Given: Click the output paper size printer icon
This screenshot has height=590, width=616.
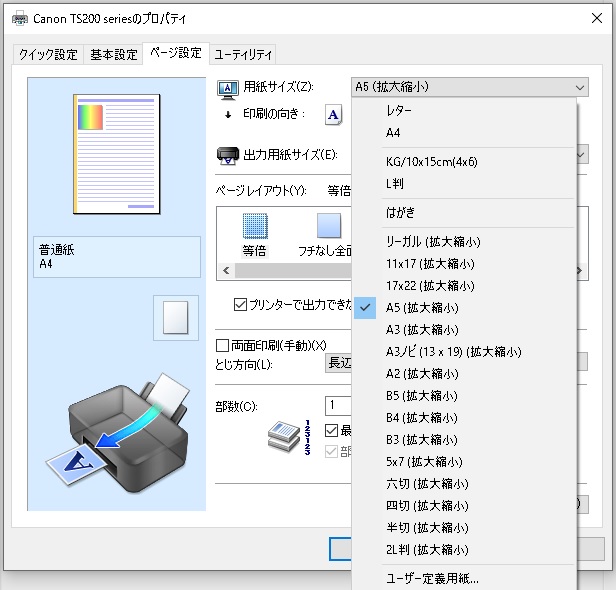Looking at the screenshot, I should click(x=227, y=156).
